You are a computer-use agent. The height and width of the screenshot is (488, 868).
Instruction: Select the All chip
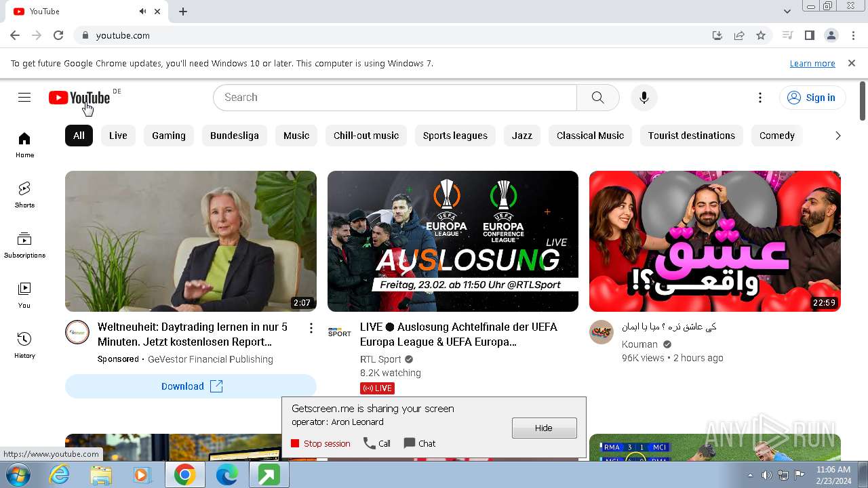79,136
